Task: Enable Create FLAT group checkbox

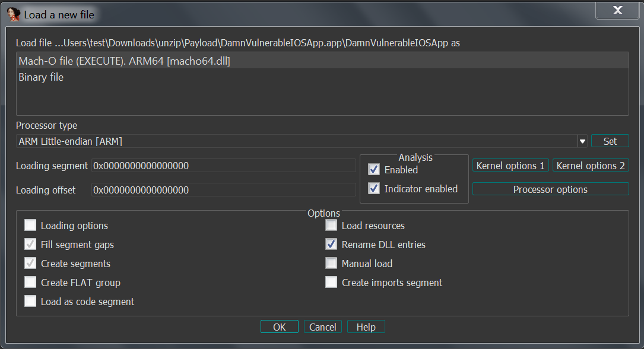Action: [x=30, y=282]
